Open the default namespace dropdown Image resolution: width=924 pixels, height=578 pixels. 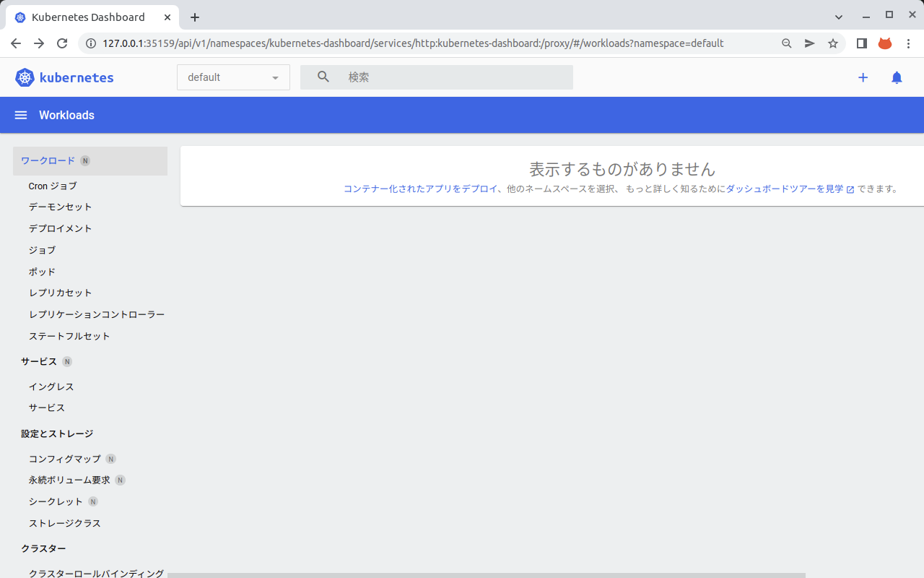point(232,77)
